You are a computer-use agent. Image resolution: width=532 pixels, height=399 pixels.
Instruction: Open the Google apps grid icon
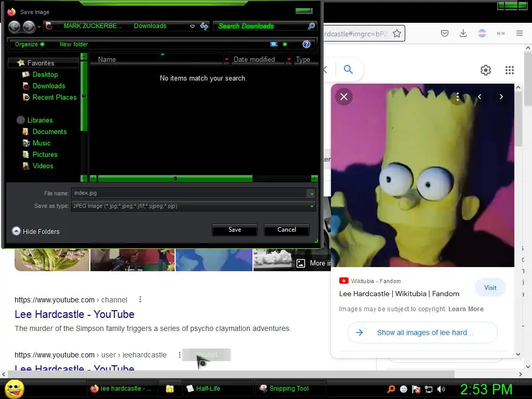click(x=510, y=70)
